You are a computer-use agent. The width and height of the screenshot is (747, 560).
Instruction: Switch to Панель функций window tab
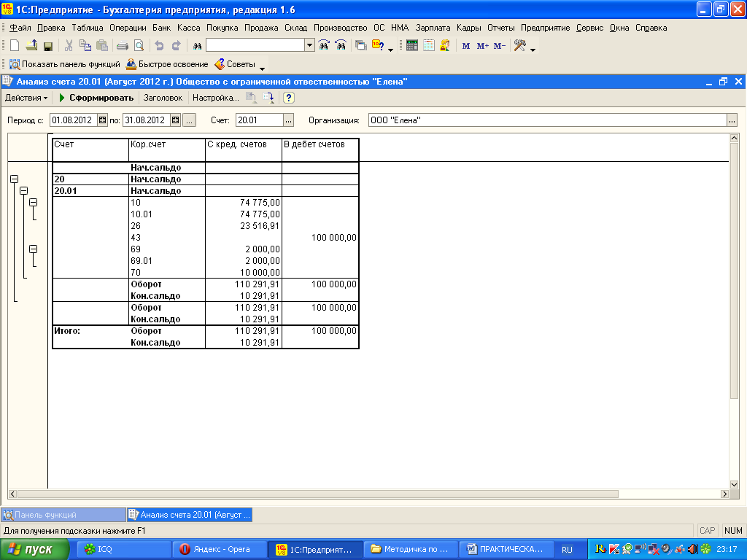63,515
